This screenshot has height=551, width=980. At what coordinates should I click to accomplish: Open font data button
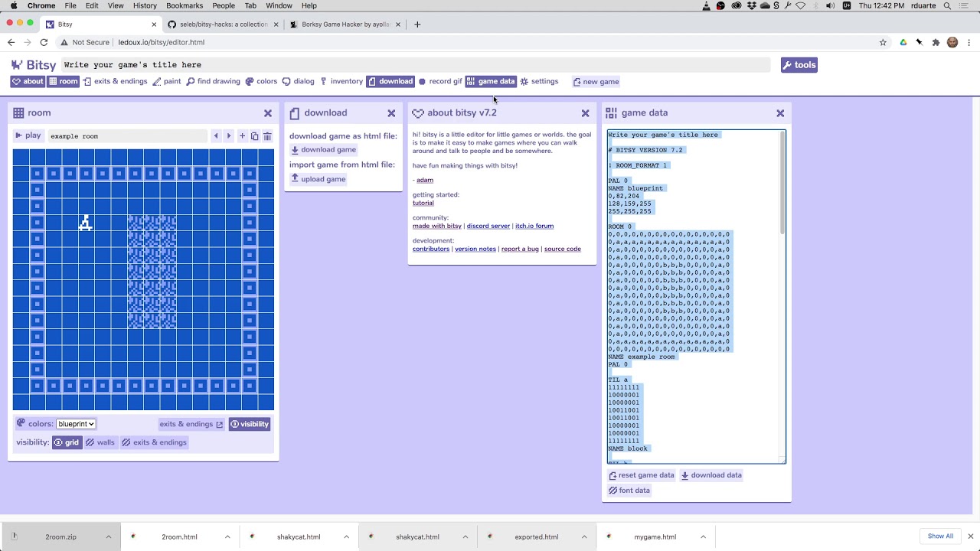629,491
